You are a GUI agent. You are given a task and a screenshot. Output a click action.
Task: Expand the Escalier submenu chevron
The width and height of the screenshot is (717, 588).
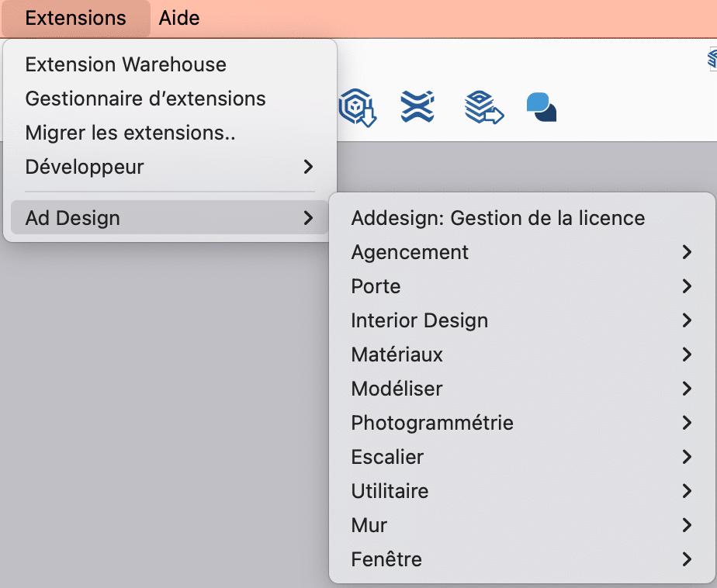point(686,457)
